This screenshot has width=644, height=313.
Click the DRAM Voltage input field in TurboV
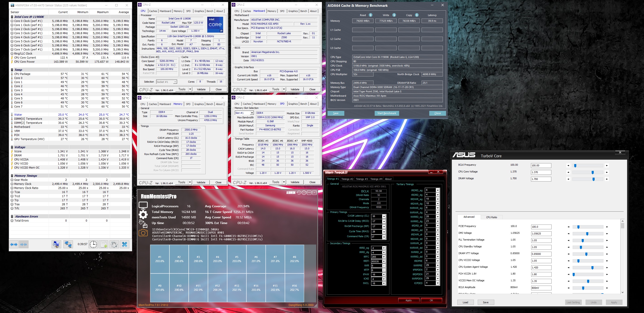[541, 179]
